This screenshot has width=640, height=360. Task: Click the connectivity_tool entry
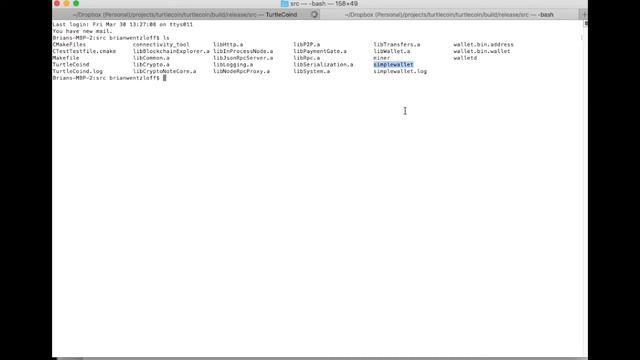(161, 44)
